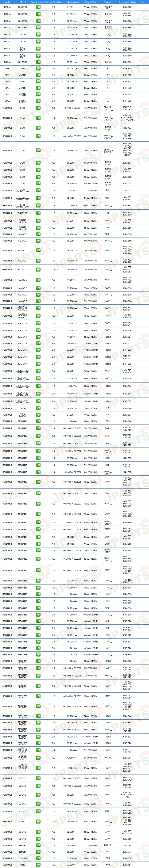Click fuel icon in the Twingo row
Viewport: 149px width, 868px height.
38,858
